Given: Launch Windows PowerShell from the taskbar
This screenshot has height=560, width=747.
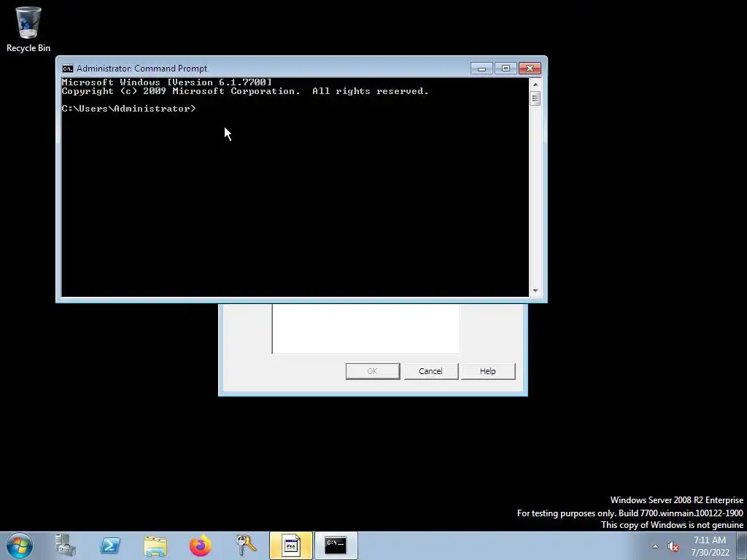Looking at the screenshot, I should point(110,545).
